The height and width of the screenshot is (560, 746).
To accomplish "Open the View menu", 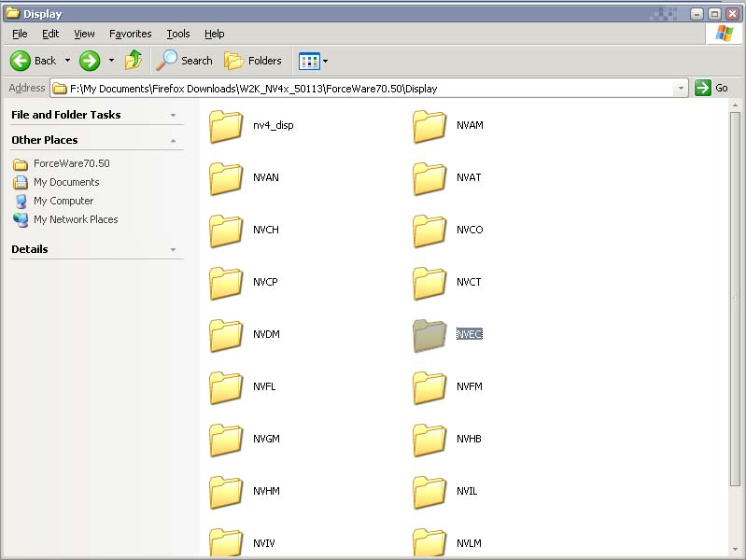I will pyautogui.click(x=84, y=34).
